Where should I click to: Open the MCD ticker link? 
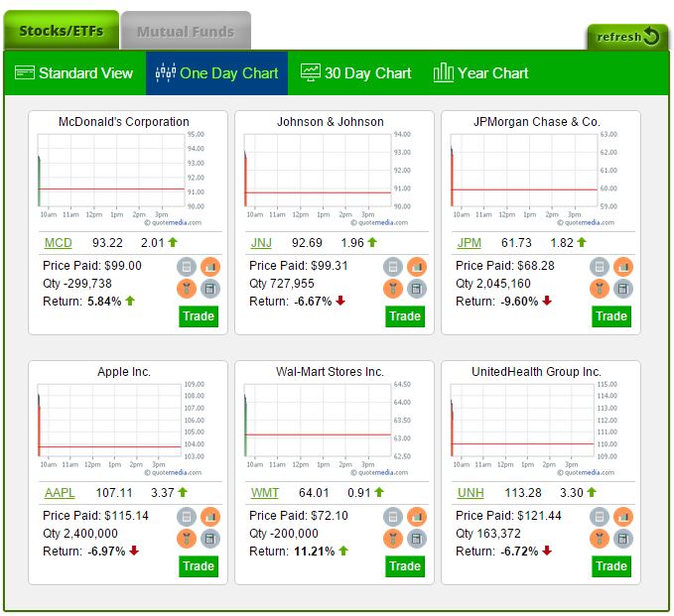pyautogui.click(x=58, y=243)
